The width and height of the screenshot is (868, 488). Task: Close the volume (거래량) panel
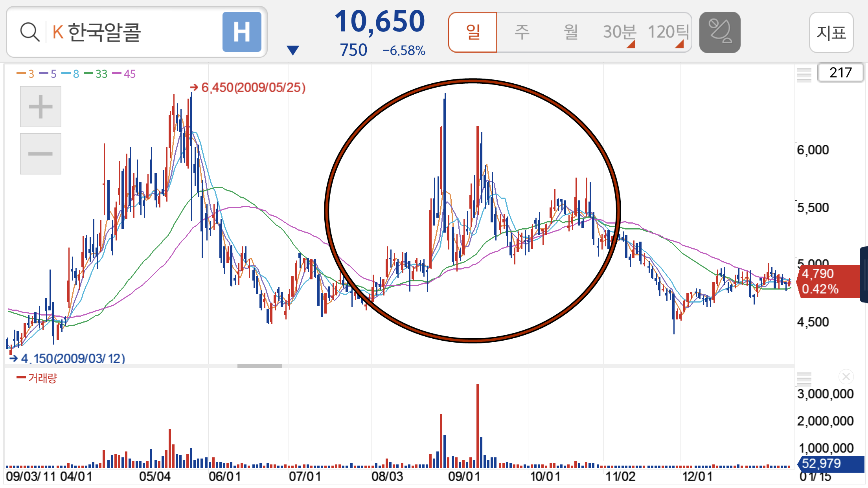(x=846, y=377)
